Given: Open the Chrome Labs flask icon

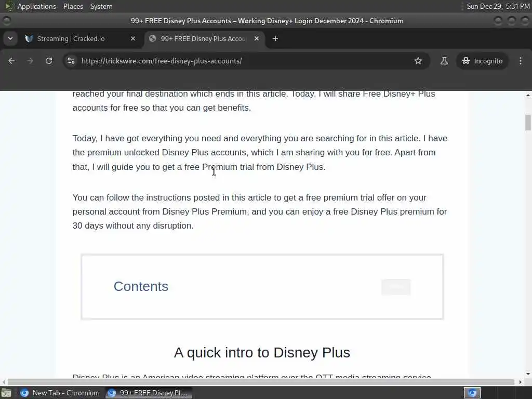Looking at the screenshot, I should click(x=444, y=61).
